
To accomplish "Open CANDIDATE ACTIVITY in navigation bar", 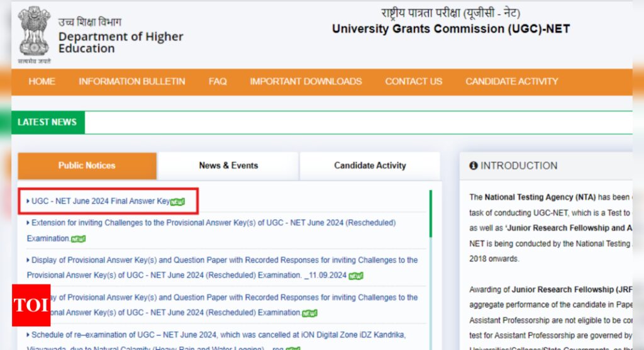I will tap(512, 81).
